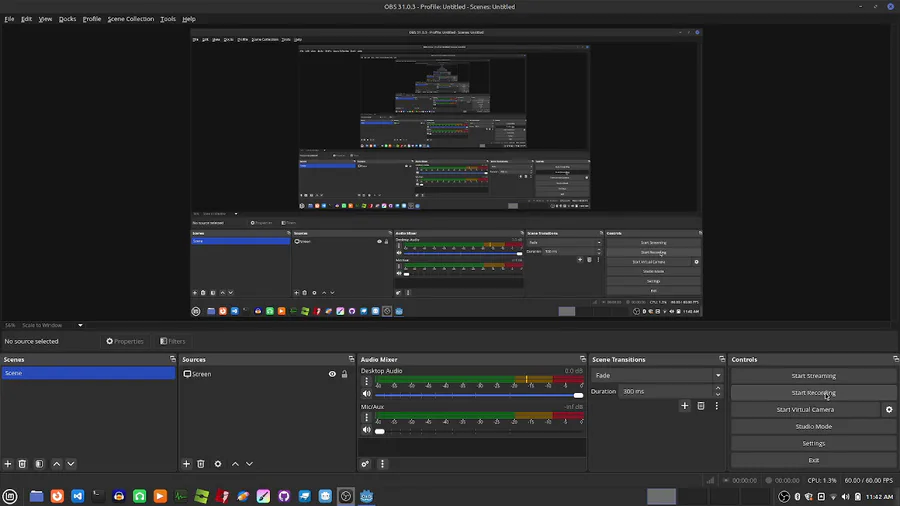
Task: Delete the selected source using the trash icon
Action: click(x=201, y=464)
